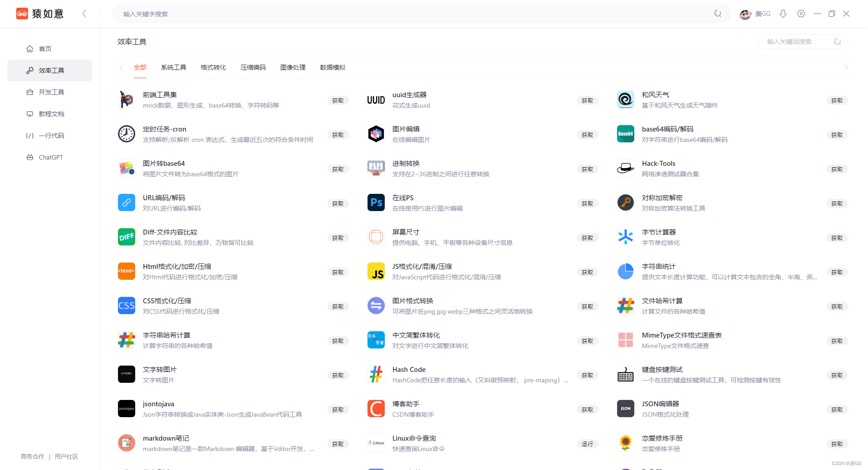Select the 数据模拟 tab
Image resolution: width=868 pixels, height=470 pixels.
(x=333, y=67)
